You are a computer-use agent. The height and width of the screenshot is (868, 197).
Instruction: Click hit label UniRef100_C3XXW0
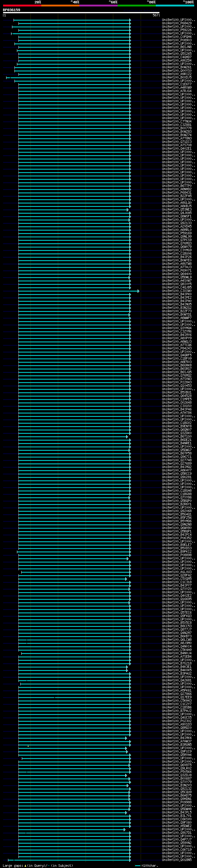[x=177, y=291]
